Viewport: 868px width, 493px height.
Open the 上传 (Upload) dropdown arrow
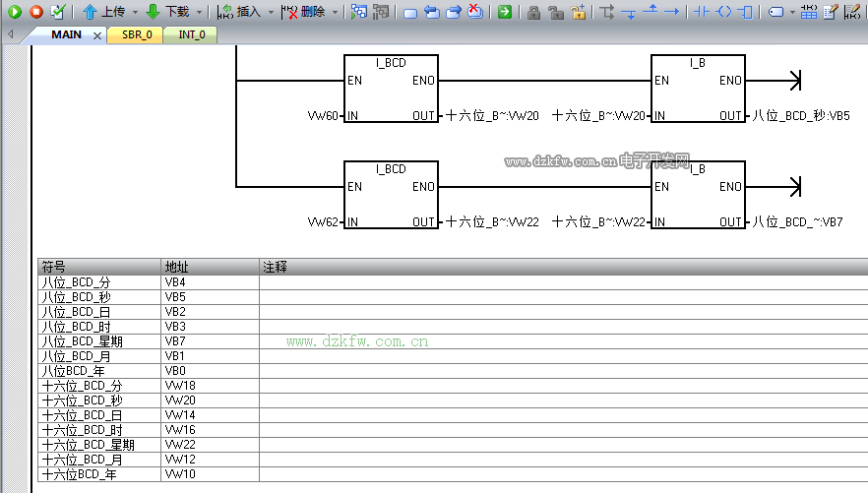point(135,13)
